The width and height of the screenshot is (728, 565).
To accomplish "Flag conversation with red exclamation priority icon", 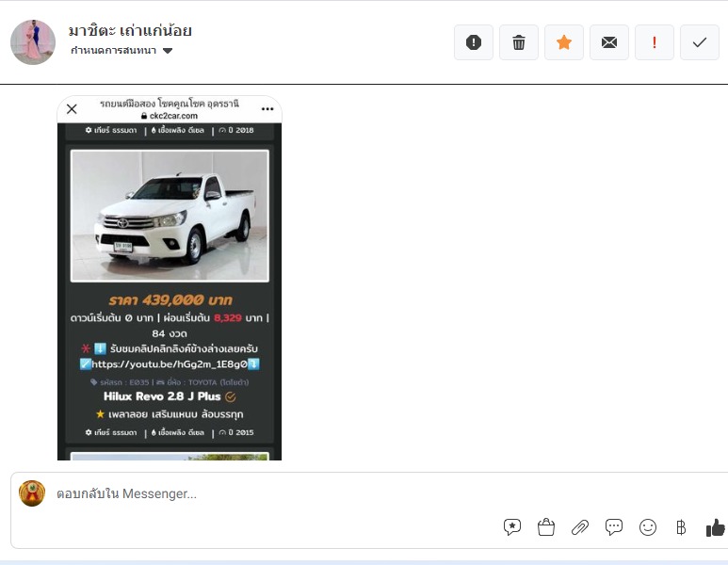I will click(655, 42).
